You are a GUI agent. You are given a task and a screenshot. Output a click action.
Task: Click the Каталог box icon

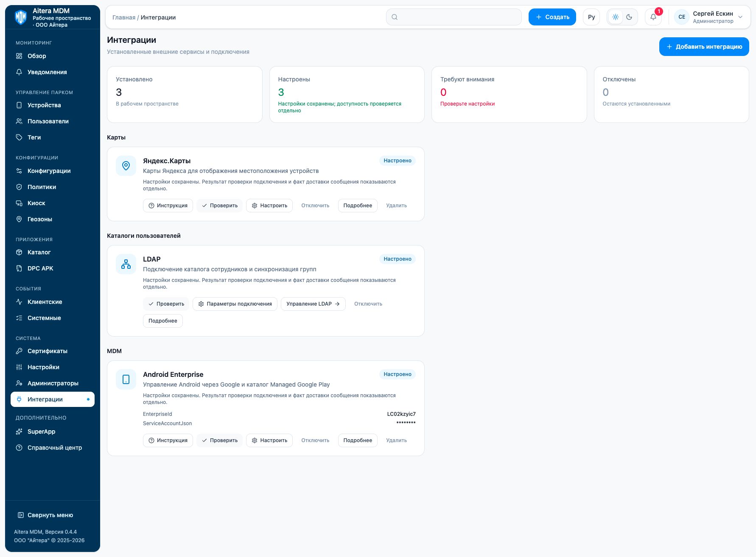[x=19, y=252]
